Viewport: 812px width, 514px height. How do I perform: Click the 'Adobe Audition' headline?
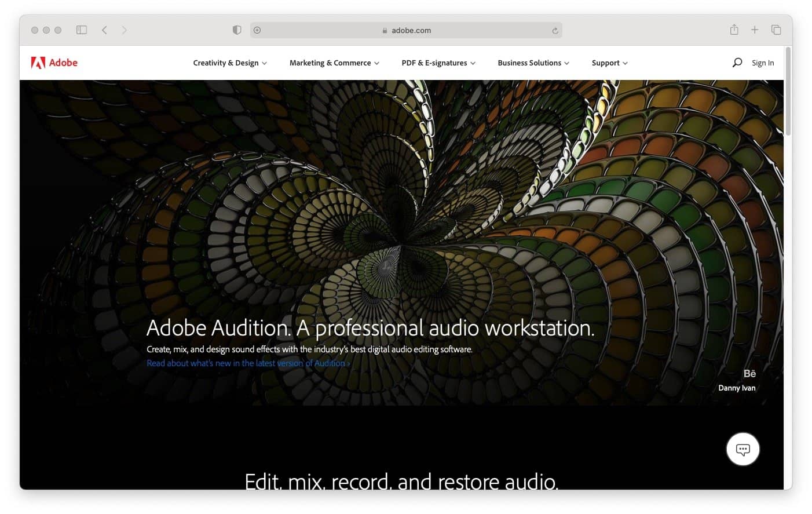click(371, 328)
